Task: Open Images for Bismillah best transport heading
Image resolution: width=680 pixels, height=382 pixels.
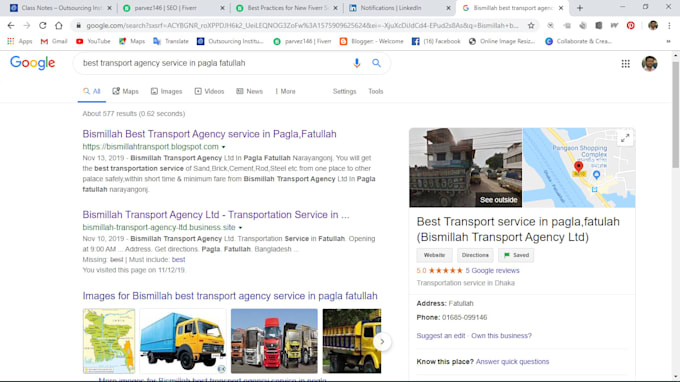Action: [x=230, y=296]
